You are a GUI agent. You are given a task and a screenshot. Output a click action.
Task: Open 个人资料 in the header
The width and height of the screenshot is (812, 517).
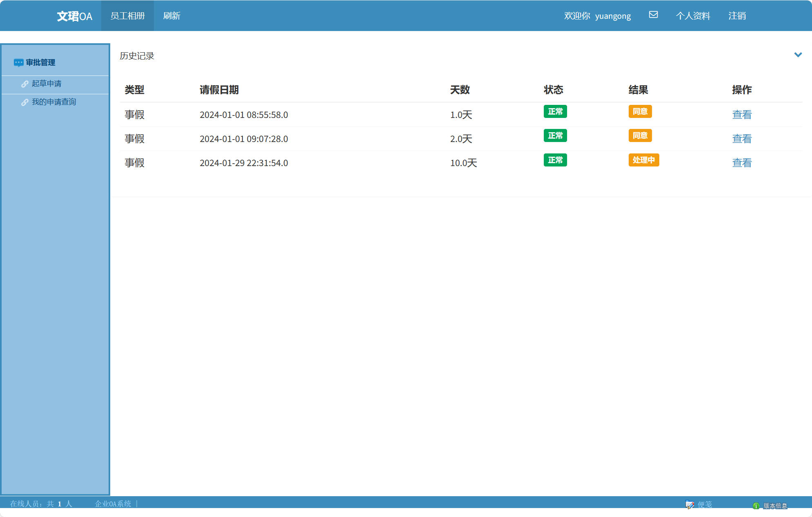[x=693, y=16]
